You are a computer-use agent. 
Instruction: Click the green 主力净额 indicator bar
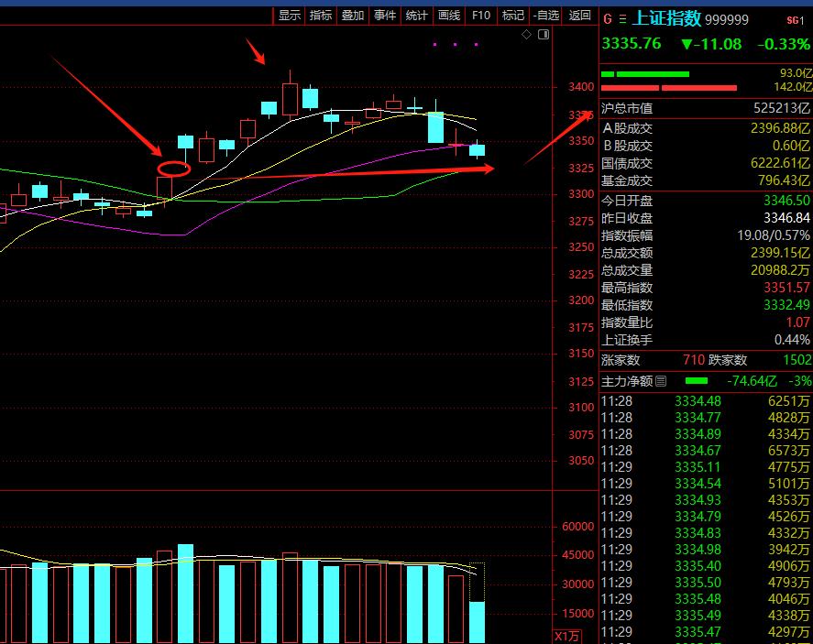click(697, 381)
